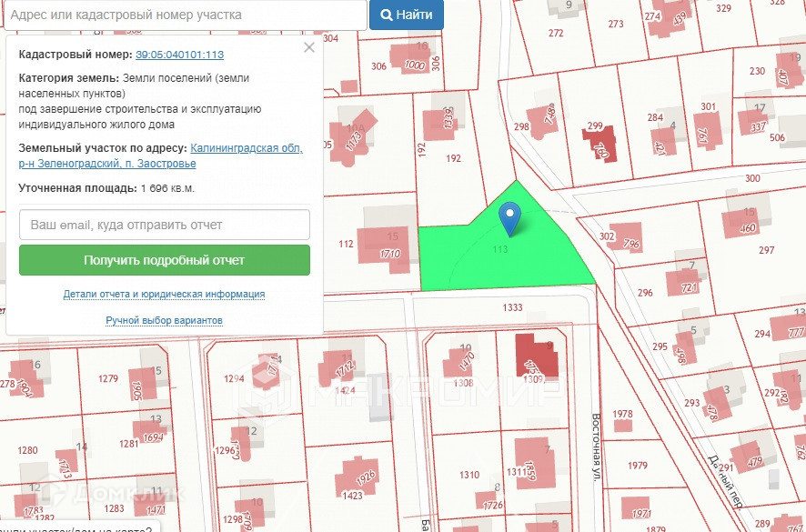
Task: Select building labeled 1712
Action: pyautogui.click(x=337, y=367)
